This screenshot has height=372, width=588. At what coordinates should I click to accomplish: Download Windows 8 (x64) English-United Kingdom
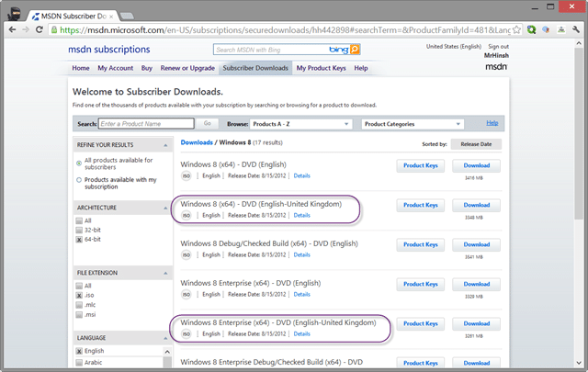pos(476,205)
